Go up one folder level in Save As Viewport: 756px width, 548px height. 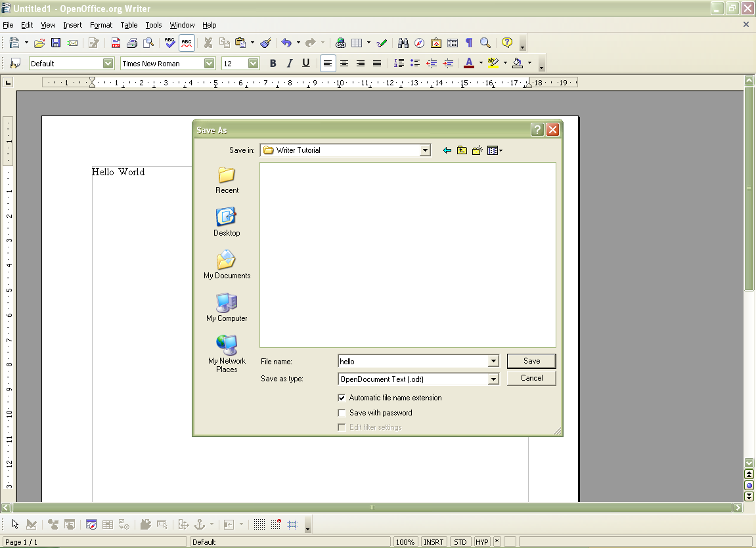pos(462,151)
